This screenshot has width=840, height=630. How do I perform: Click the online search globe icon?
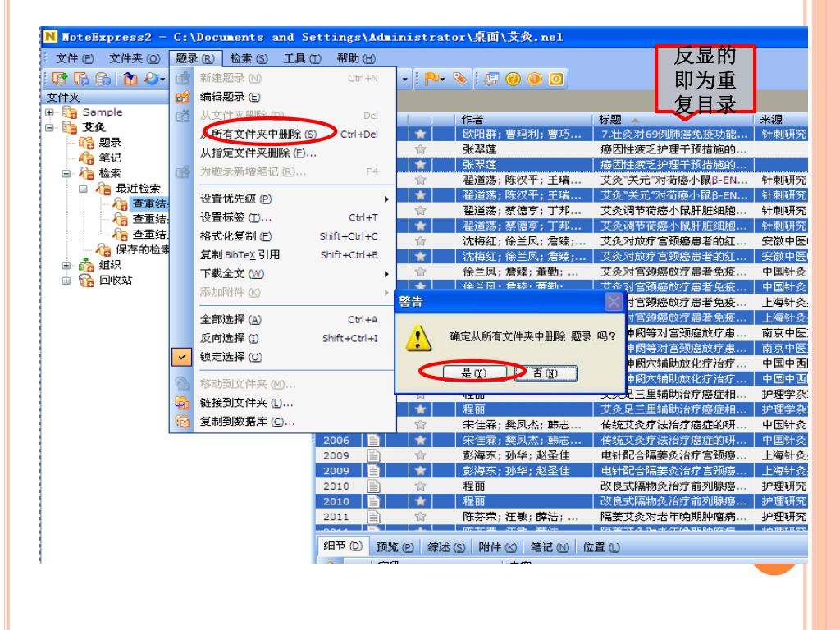(152, 80)
